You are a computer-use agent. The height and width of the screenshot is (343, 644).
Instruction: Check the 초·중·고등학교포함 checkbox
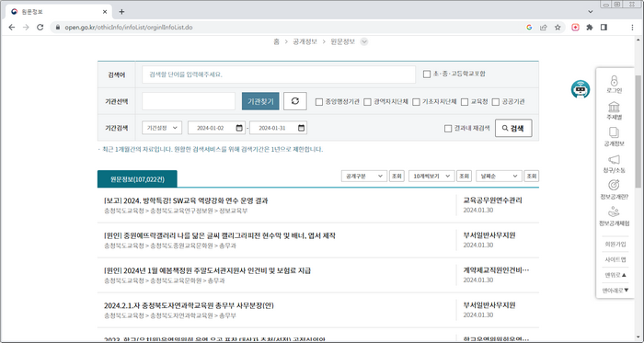tap(427, 74)
